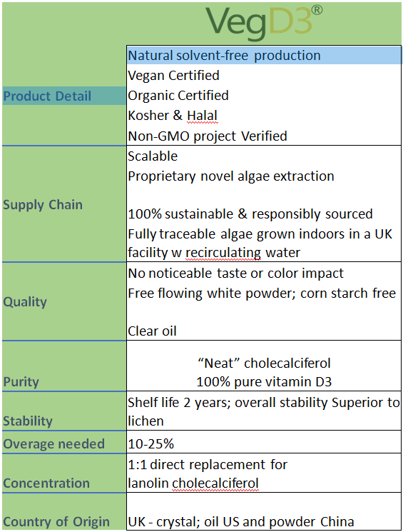Screen dimensions: 403x532
Task: Select the Supply Chain label cell
Action: [64, 204]
